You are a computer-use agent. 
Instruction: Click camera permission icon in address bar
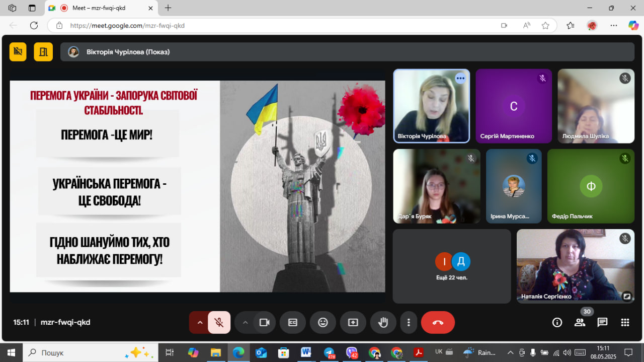click(x=504, y=25)
